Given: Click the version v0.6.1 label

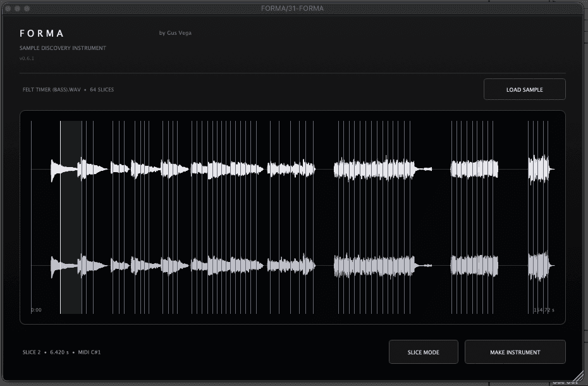Looking at the screenshot, I should click(27, 58).
